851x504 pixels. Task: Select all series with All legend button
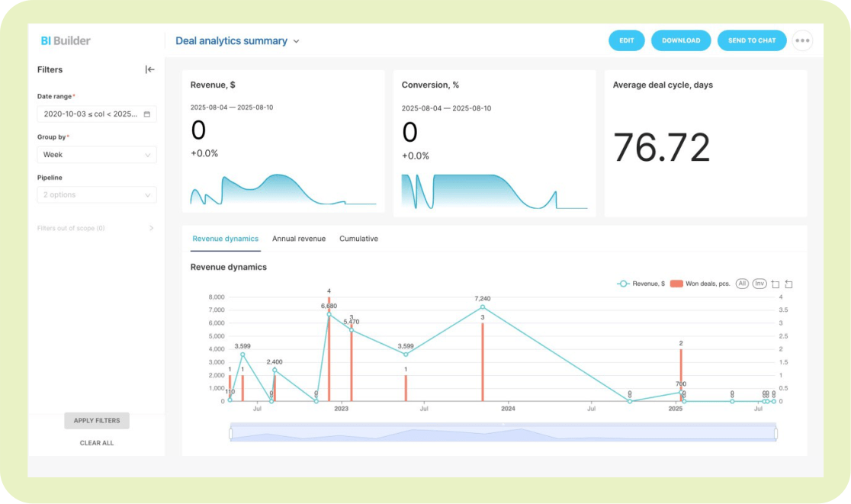point(742,284)
